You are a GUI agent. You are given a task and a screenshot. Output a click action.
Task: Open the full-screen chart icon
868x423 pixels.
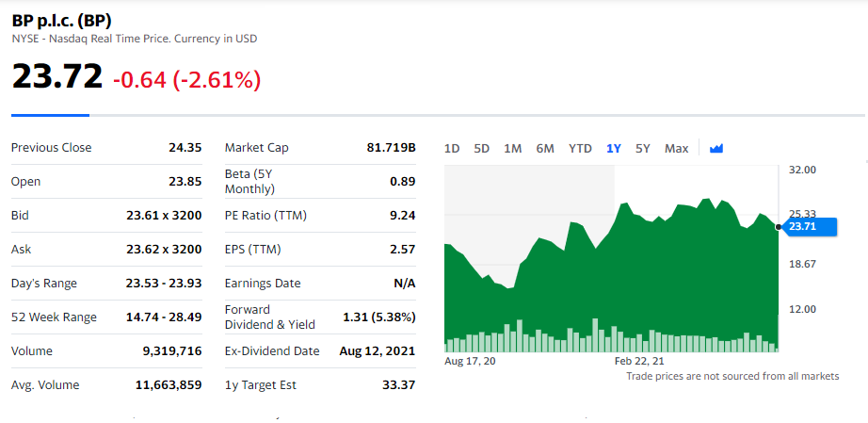(x=716, y=149)
